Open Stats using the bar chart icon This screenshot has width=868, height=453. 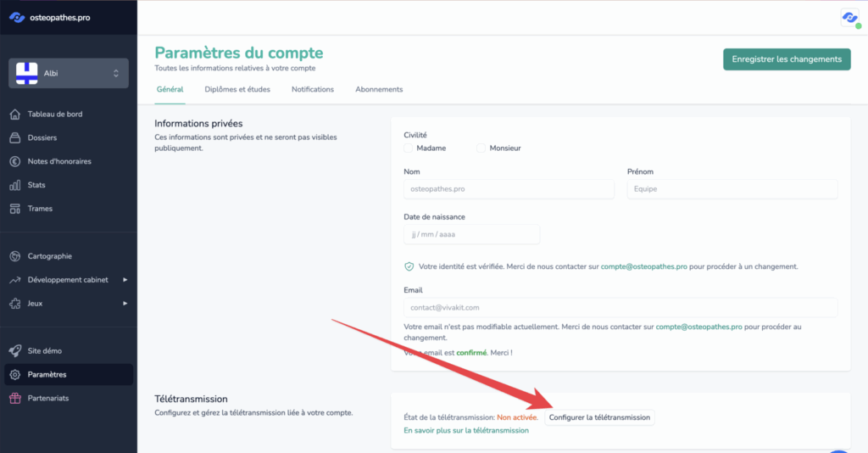tap(14, 185)
